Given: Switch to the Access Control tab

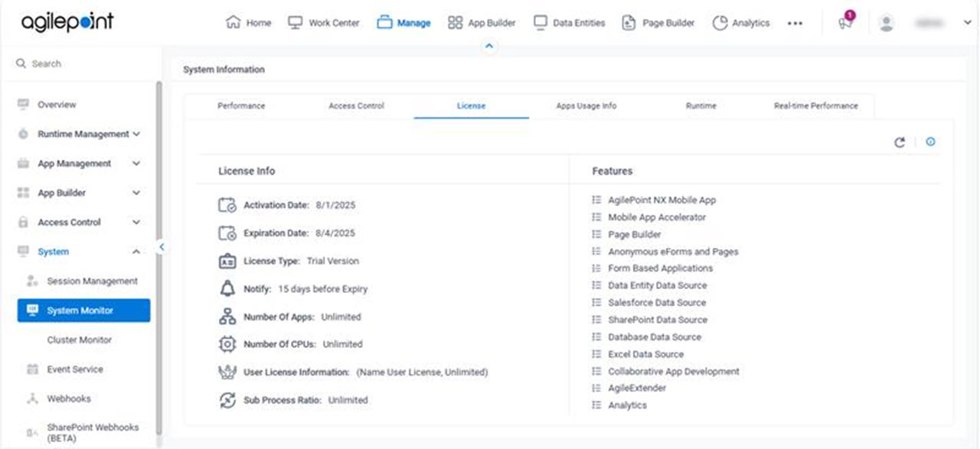Looking at the screenshot, I should [356, 106].
